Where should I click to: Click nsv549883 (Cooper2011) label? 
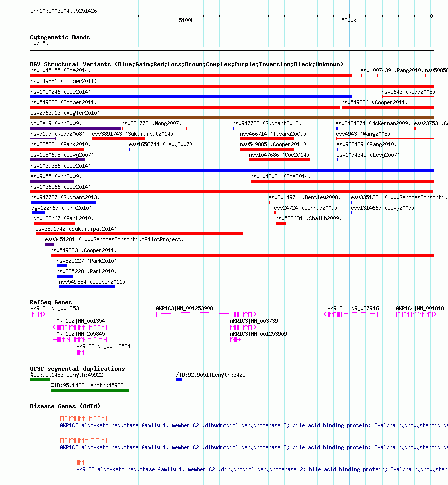[x=84, y=250]
